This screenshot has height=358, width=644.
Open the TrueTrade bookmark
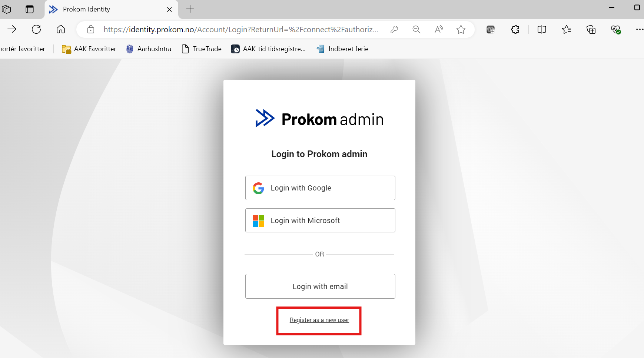[x=202, y=49]
